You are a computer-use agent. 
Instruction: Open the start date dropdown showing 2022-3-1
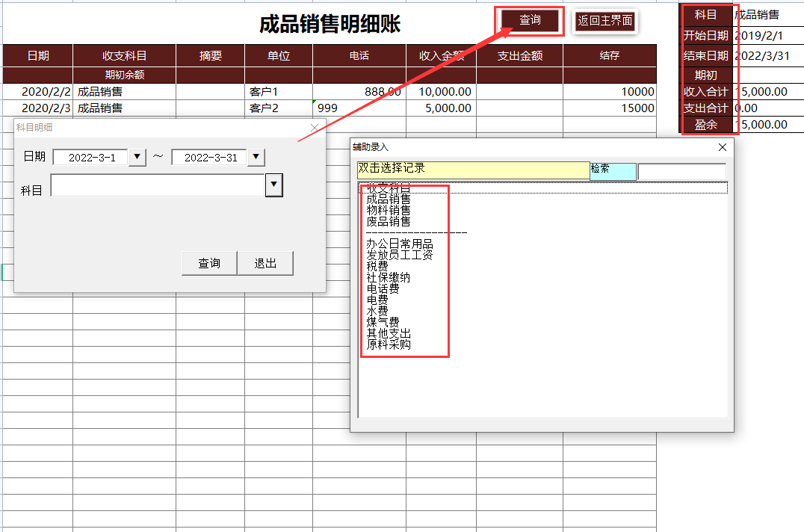tap(137, 157)
